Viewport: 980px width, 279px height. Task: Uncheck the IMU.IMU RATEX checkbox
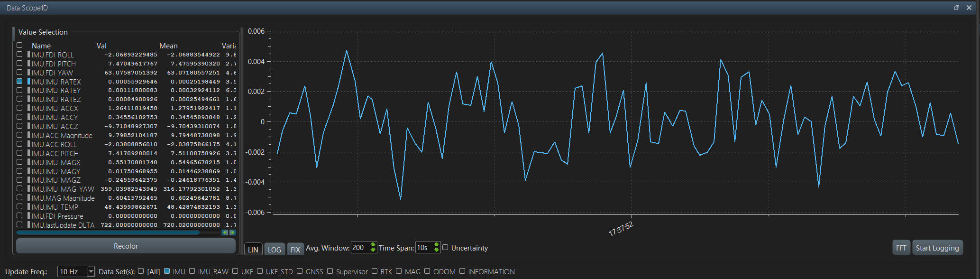pyautogui.click(x=19, y=81)
